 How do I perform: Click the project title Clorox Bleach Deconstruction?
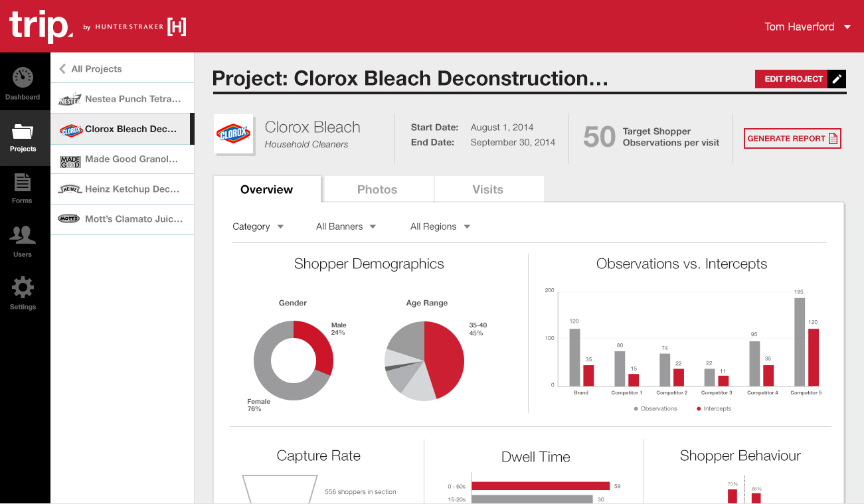pyautogui.click(x=410, y=78)
